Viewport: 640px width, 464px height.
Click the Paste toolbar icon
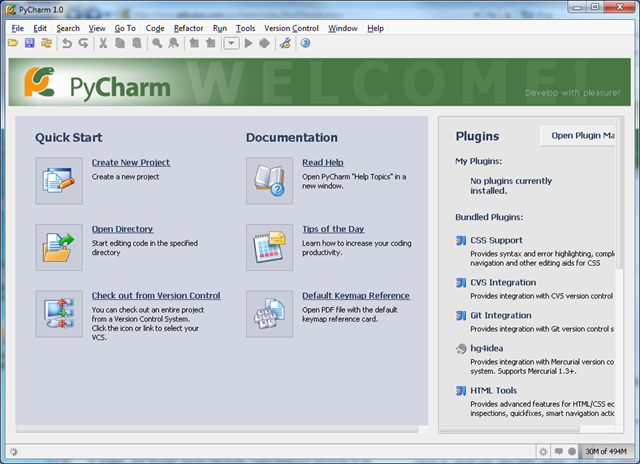(137, 43)
